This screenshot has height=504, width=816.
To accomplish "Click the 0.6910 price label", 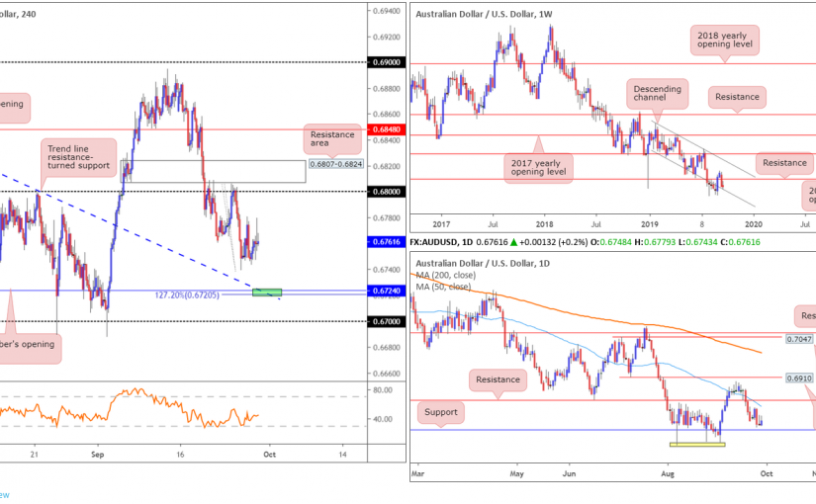I will [800, 378].
